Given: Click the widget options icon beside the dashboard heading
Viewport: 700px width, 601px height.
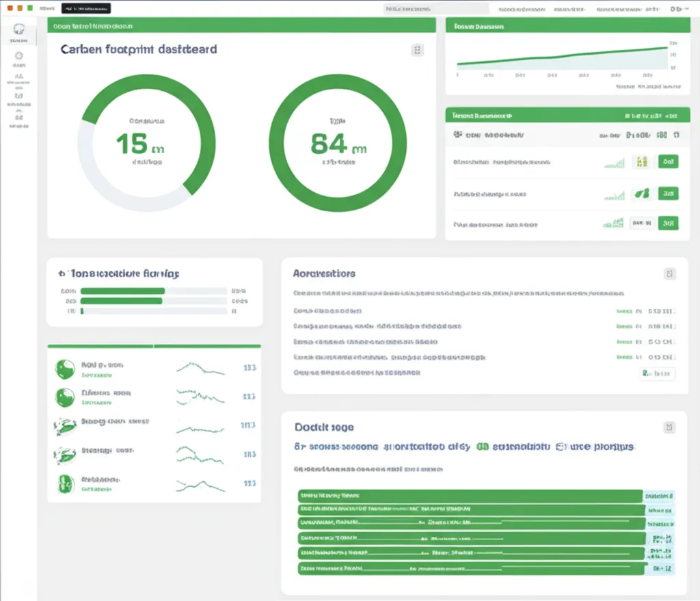Looking at the screenshot, I should coord(417,49).
